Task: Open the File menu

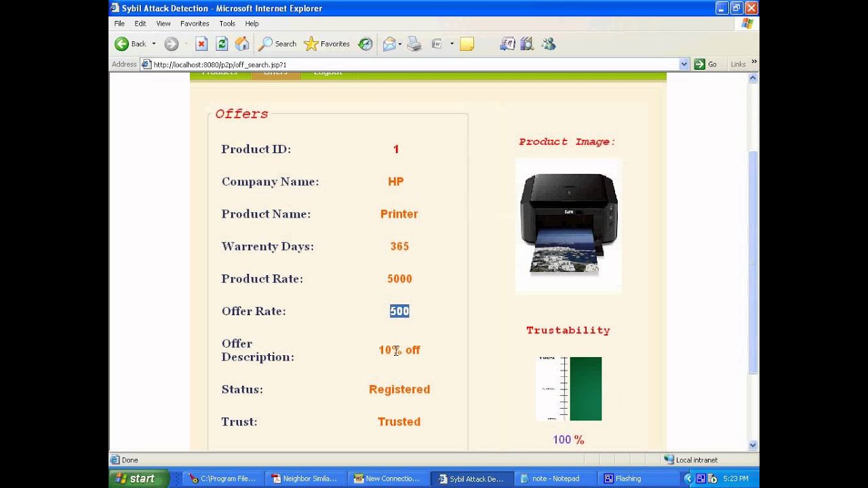Action: [x=119, y=23]
